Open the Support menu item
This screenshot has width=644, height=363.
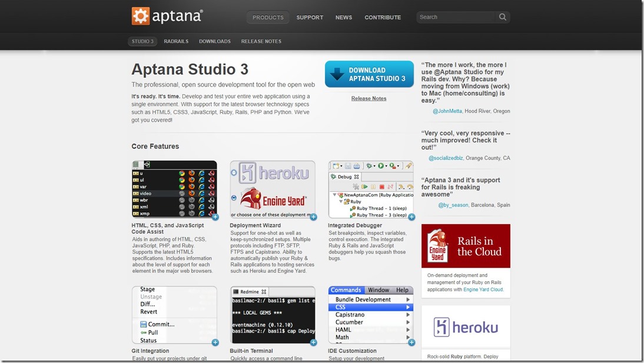310,17
